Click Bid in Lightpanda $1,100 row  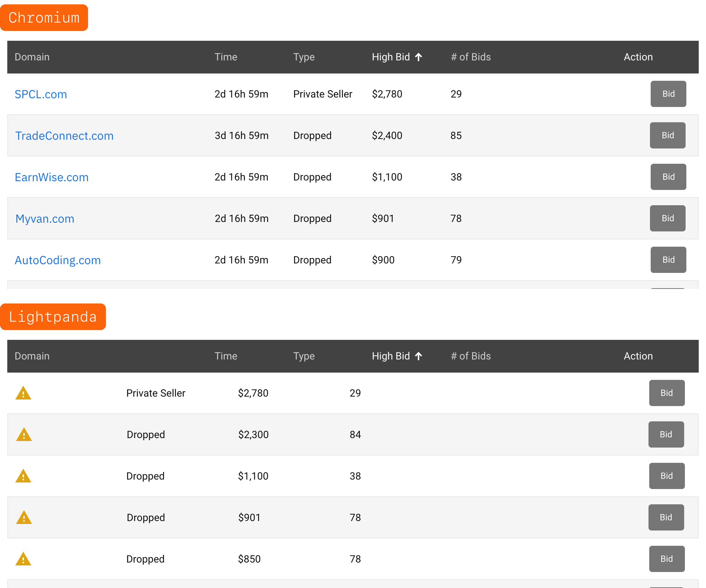[667, 476]
